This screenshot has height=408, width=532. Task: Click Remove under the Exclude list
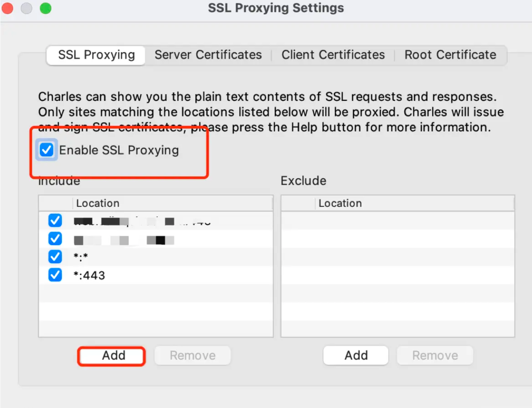coord(435,356)
